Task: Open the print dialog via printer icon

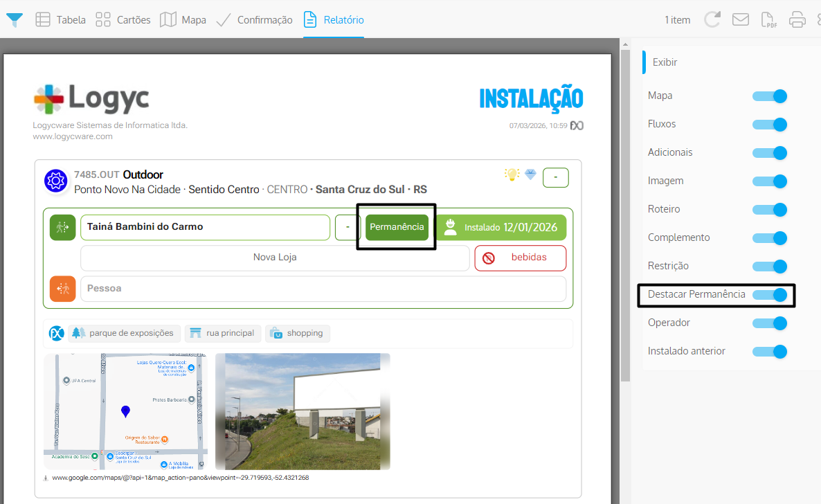Action: 797,19
